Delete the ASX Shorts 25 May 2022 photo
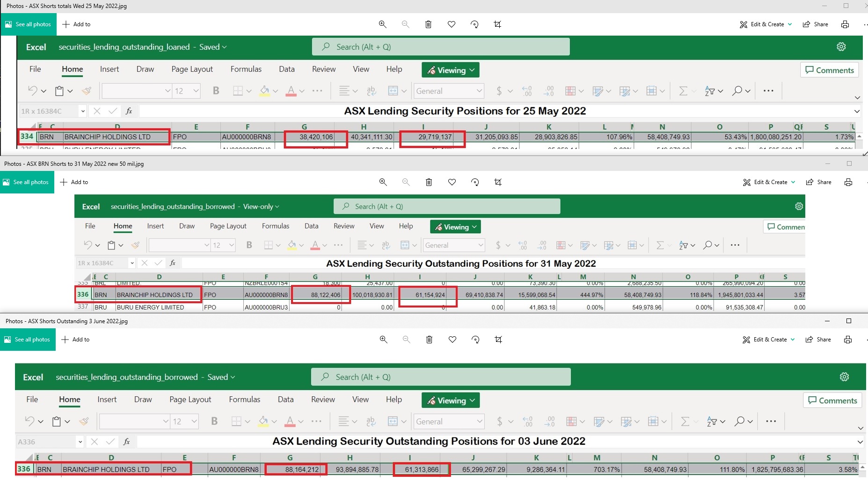Viewport: 868px width, 481px height. [x=428, y=24]
